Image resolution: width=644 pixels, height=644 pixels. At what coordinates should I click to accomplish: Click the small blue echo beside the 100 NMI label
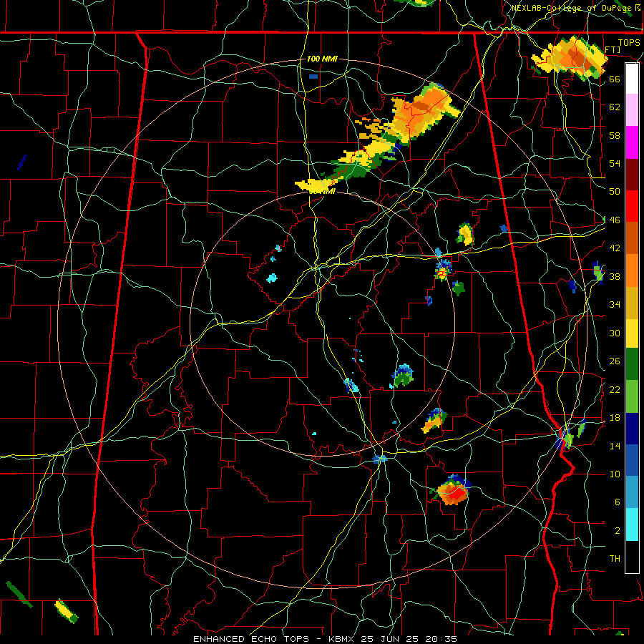point(313,77)
